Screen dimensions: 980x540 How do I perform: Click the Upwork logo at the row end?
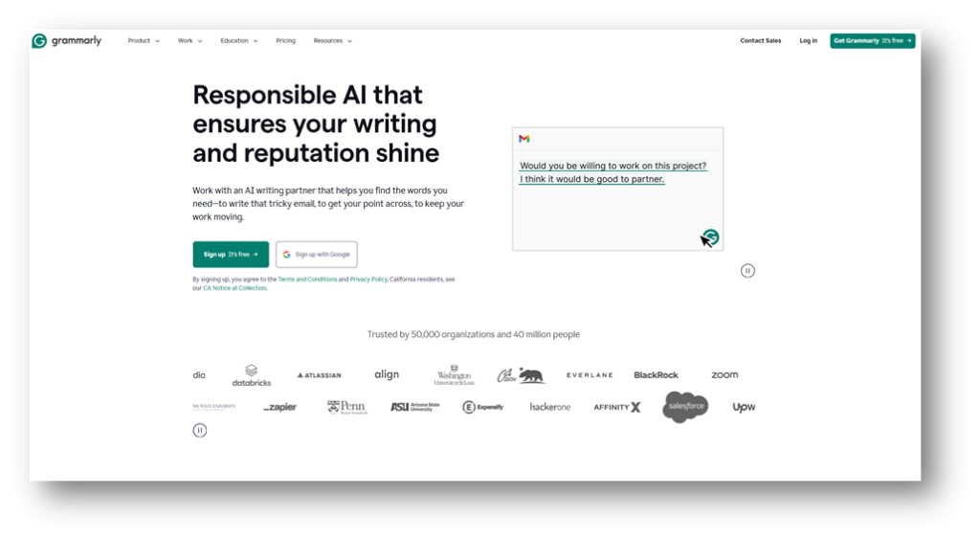[744, 407]
